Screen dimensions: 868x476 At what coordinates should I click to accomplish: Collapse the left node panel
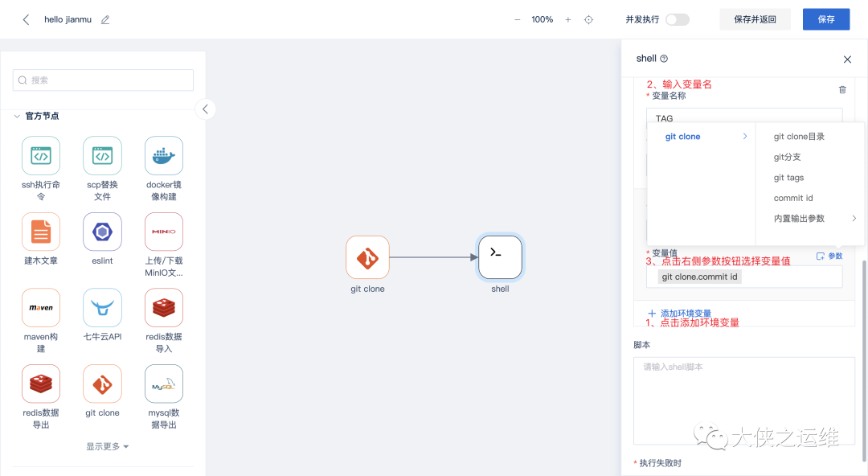(206, 109)
